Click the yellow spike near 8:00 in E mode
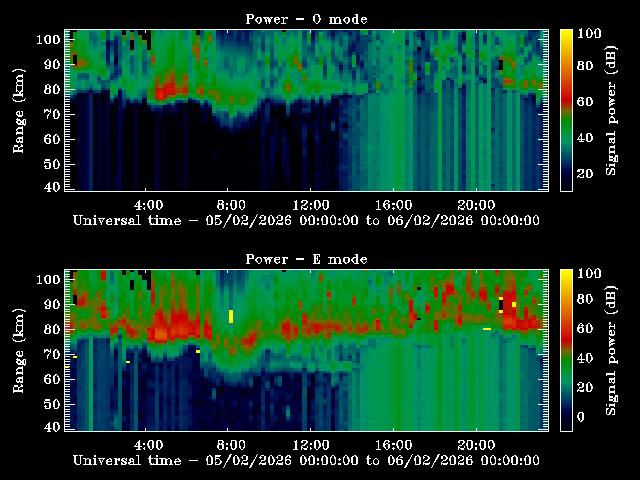Viewport: 640px width, 480px height. pyautogui.click(x=231, y=316)
